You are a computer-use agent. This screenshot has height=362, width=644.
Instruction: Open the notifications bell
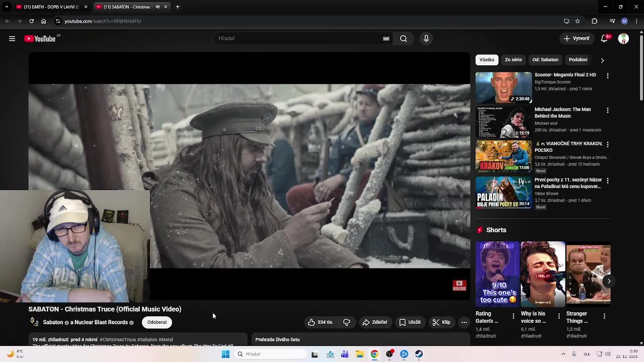coord(605,39)
